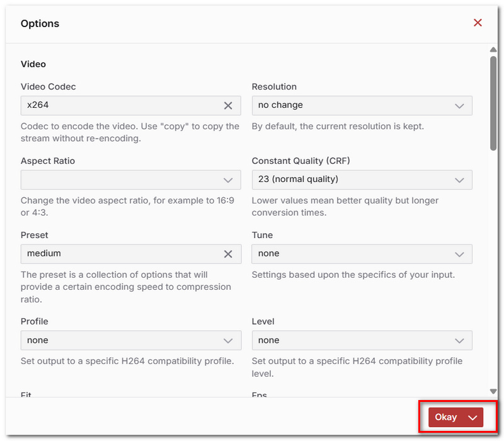Click the Aspect Ratio chevron icon
Screen dimensions: 504x441
pos(228,180)
